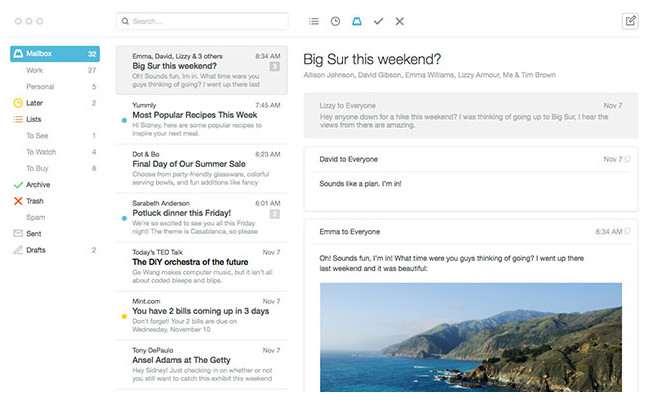This screenshot has width=646, height=408.
Task: Delete message with X toolbar icon
Action: tap(400, 21)
